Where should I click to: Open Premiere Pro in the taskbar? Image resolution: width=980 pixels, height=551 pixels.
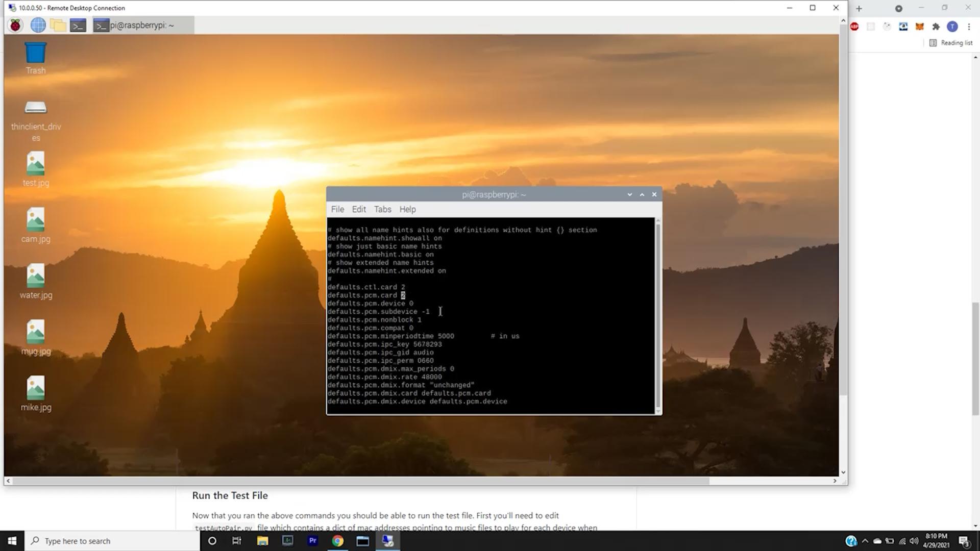coord(312,541)
